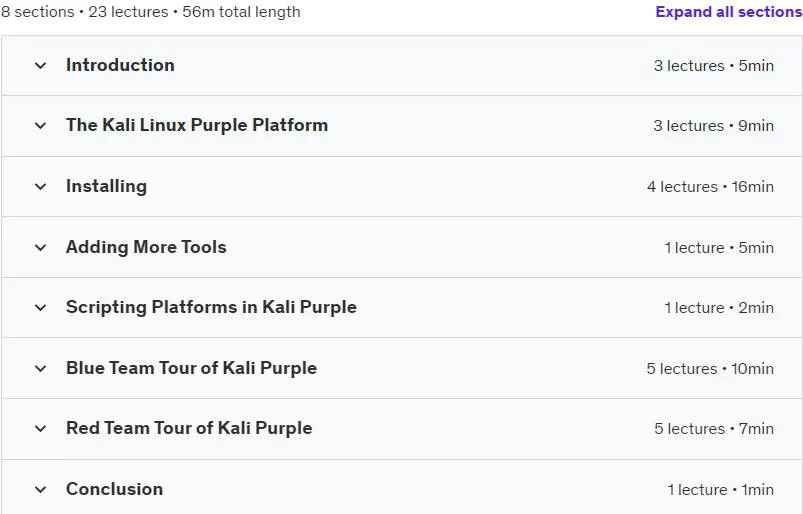The width and height of the screenshot is (803, 514).
Task: Click '3 lectures • 9min' duration text
Action: [x=714, y=125]
